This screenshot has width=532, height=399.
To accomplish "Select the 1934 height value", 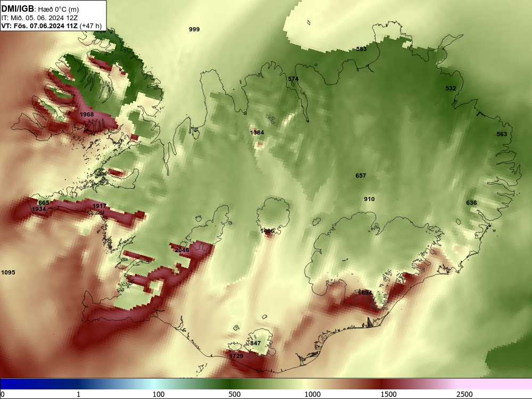I will click(39, 209).
